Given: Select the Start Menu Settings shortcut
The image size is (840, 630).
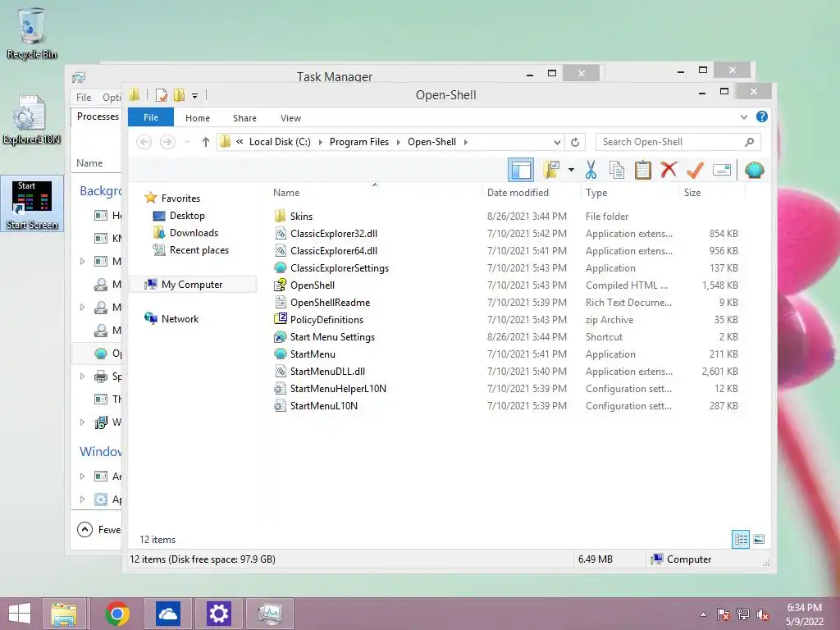Looking at the screenshot, I should click(x=332, y=337).
